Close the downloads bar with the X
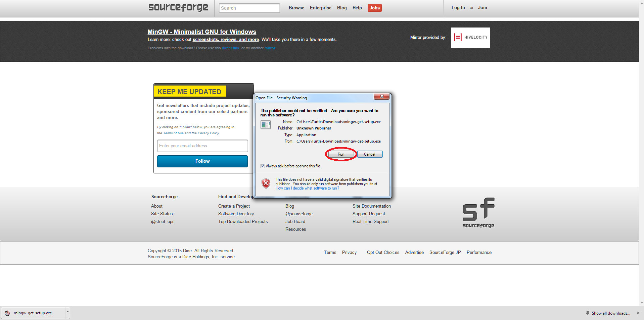The height and width of the screenshot is (320, 644). coord(638,313)
